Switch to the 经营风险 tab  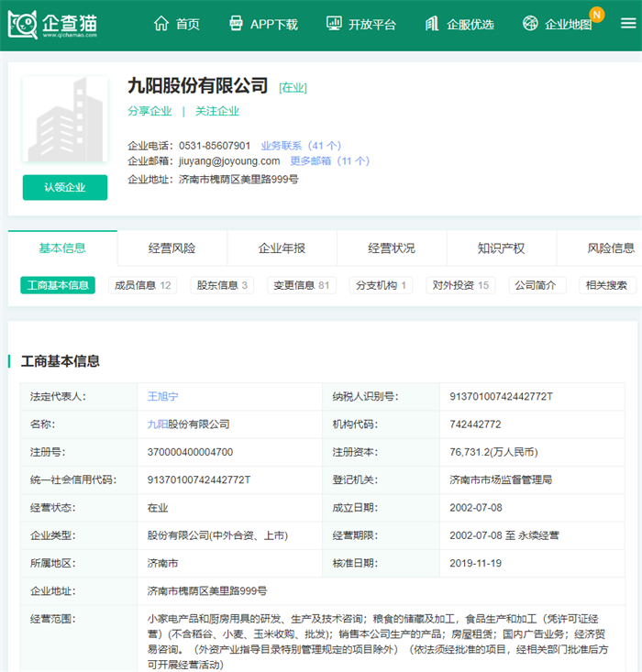[172, 248]
